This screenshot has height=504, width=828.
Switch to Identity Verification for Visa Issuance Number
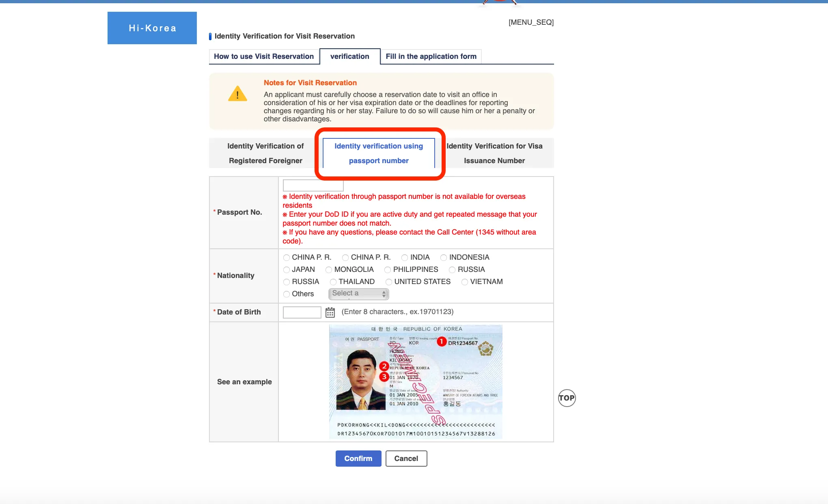tap(494, 153)
